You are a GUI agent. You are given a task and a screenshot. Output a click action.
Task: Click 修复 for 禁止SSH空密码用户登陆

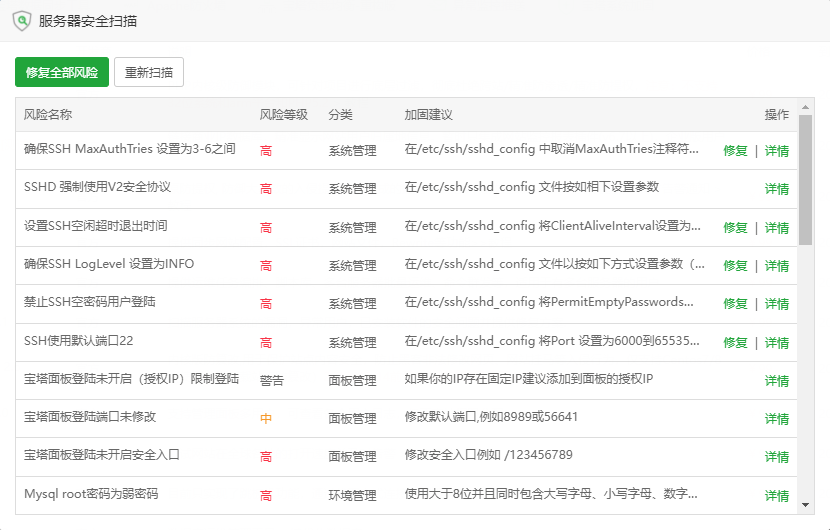tap(735, 304)
